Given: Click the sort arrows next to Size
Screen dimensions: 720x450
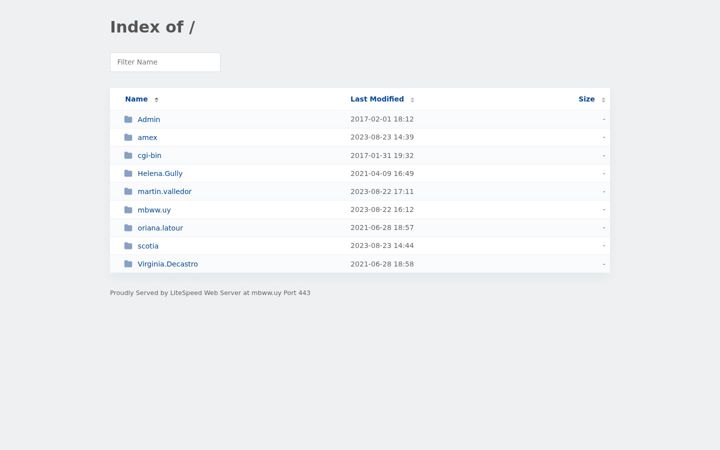Looking at the screenshot, I should click(x=603, y=100).
